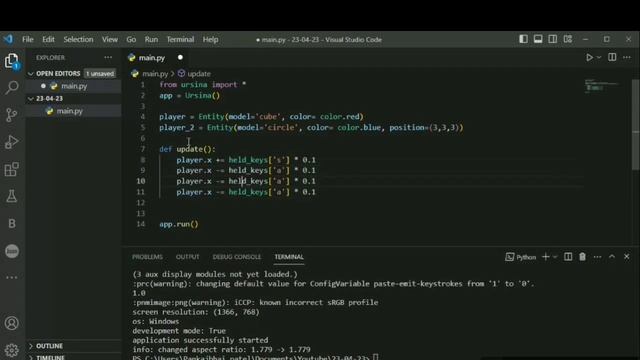
Task: Customize layout from title bar
Action: pyautogui.click(x=568, y=39)
